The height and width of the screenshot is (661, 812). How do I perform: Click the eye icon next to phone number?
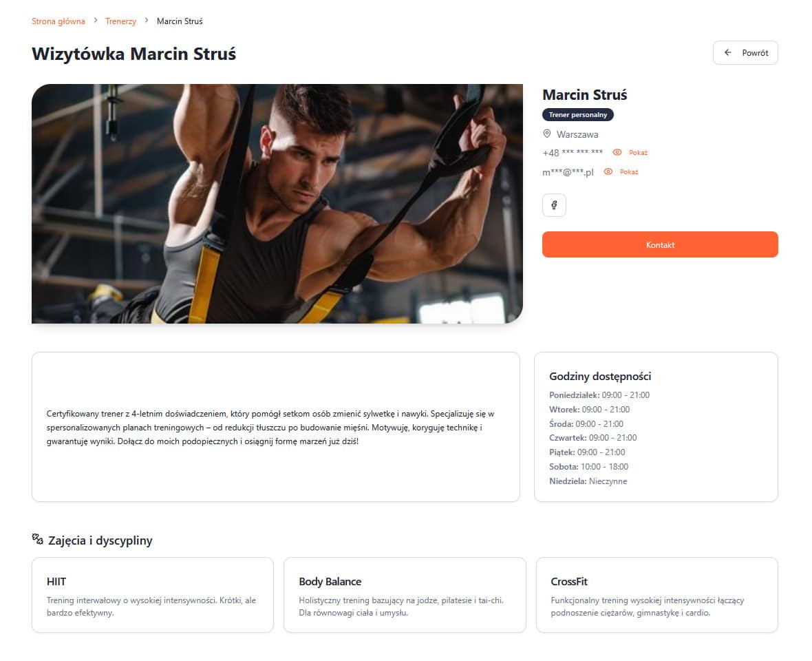(617, 152)
